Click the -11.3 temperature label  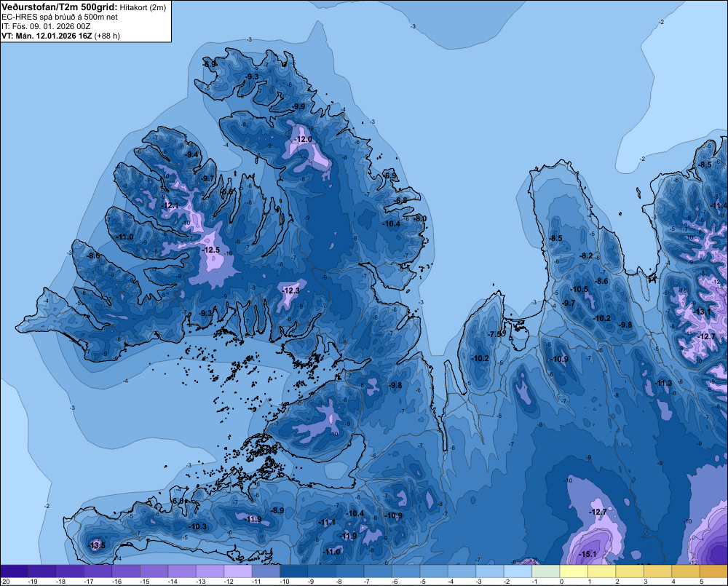click(663, 383)
